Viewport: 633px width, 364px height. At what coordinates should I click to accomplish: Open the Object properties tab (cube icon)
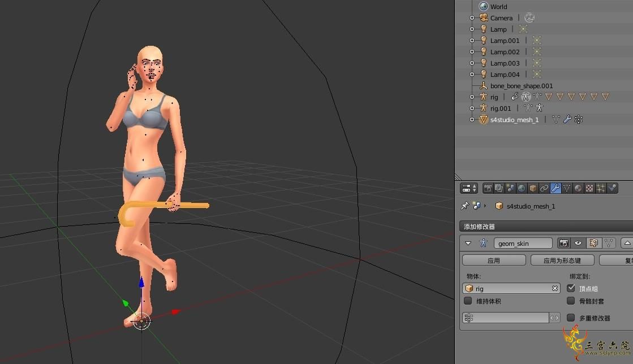[x=533, y=188]
